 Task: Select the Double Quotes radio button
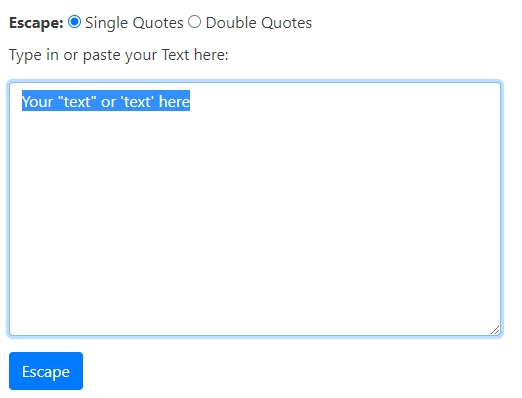pyautogui.click(x=194, y=22)
